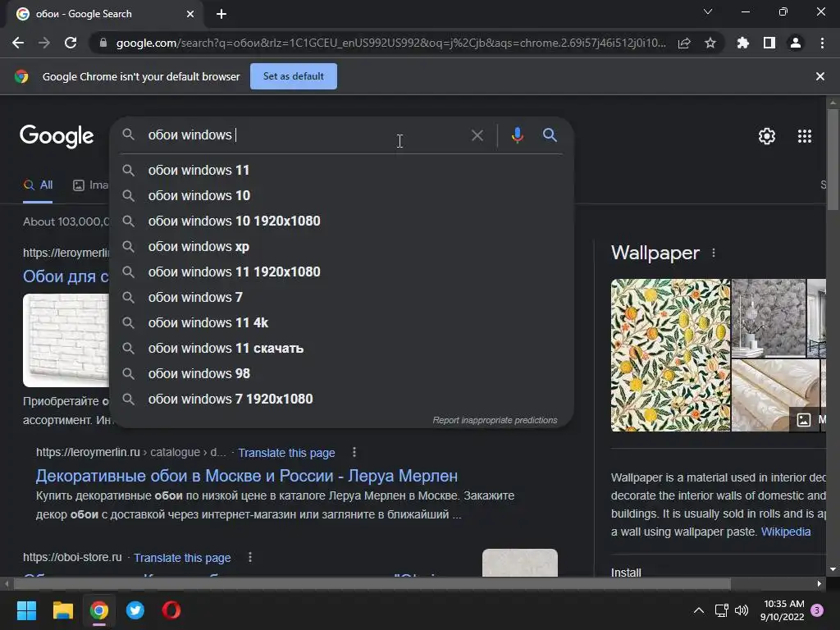Translate the oboi-store.ru result page
This screenshot has height=630, width=840.
pyautogui.click(x=182, y=558)
